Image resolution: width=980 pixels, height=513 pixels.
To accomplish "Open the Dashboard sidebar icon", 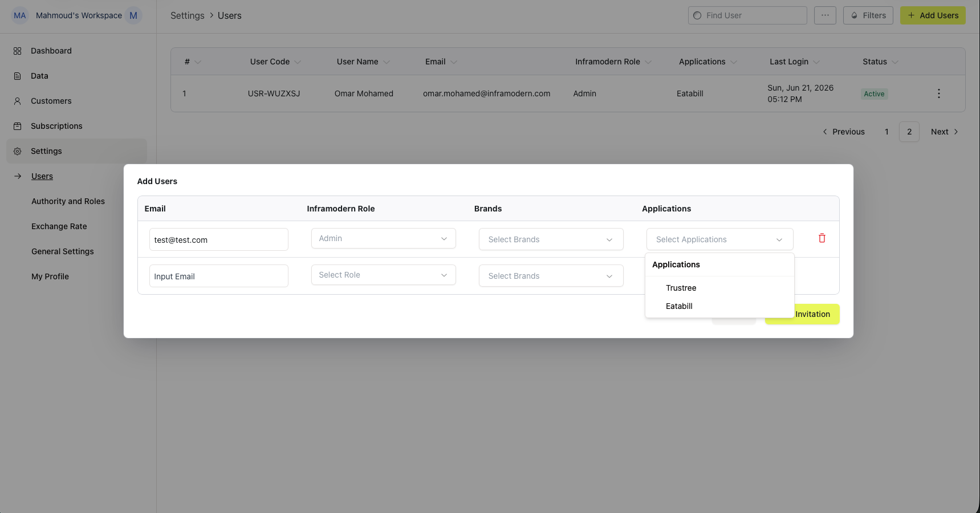I will (x=18, y=51).
